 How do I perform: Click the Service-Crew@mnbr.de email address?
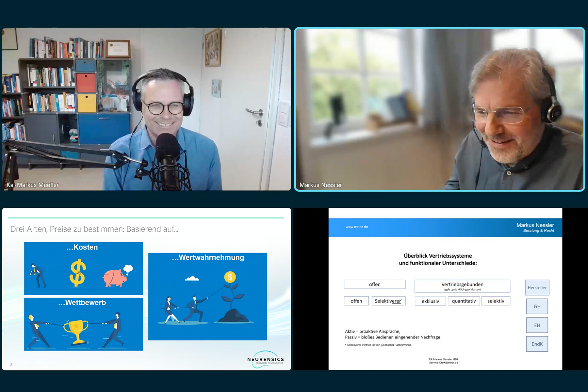443,363
